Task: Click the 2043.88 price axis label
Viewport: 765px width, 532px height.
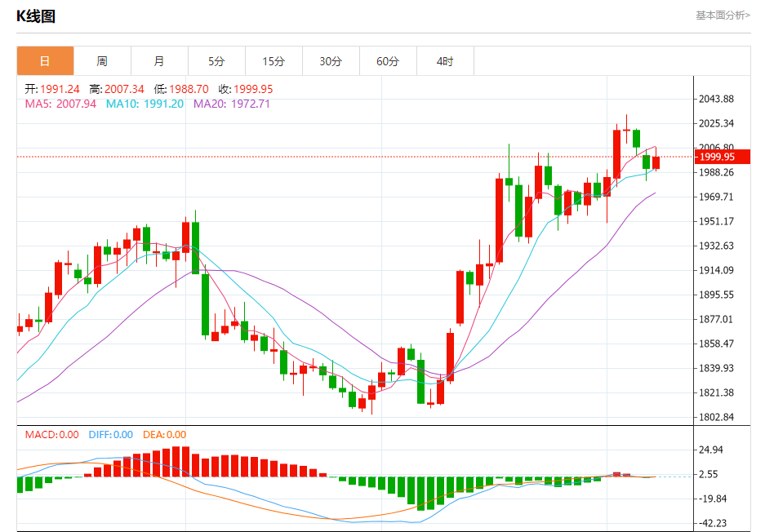Action: point(716,99)
